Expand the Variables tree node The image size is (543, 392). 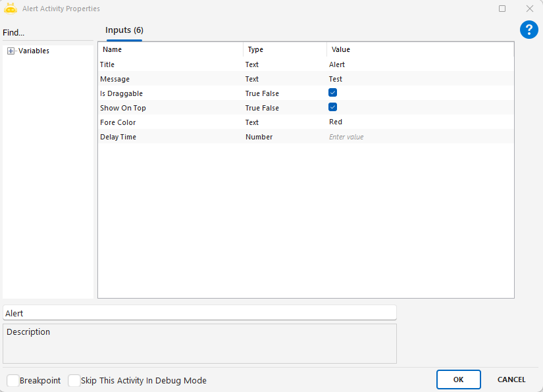(11, 51)
